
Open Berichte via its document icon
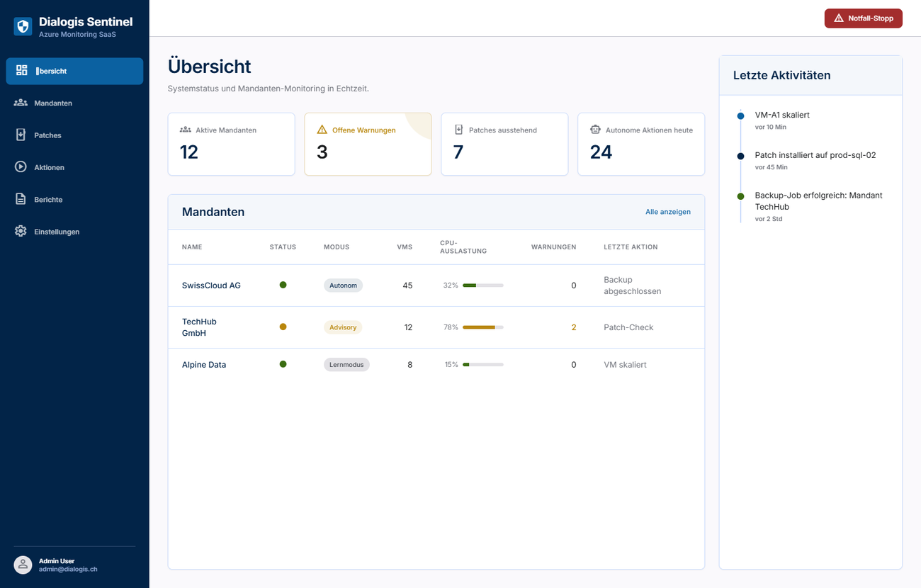coord(21,199)
